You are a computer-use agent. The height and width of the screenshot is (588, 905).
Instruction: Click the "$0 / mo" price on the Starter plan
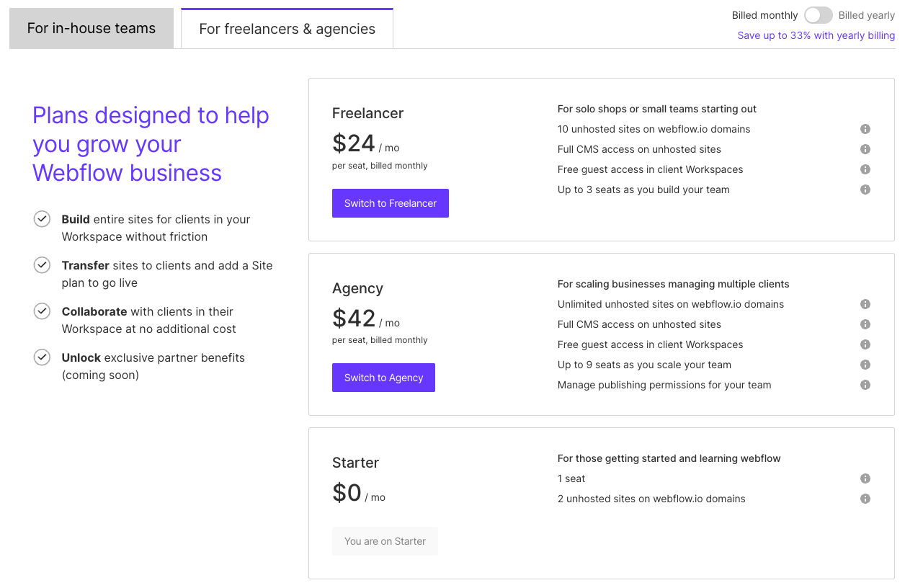(358, 493)
